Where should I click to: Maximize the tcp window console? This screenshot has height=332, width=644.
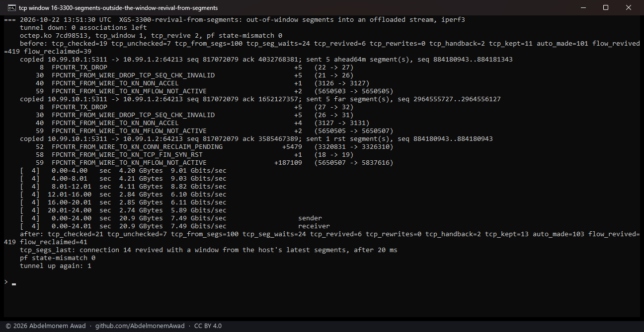coord(606,8)
